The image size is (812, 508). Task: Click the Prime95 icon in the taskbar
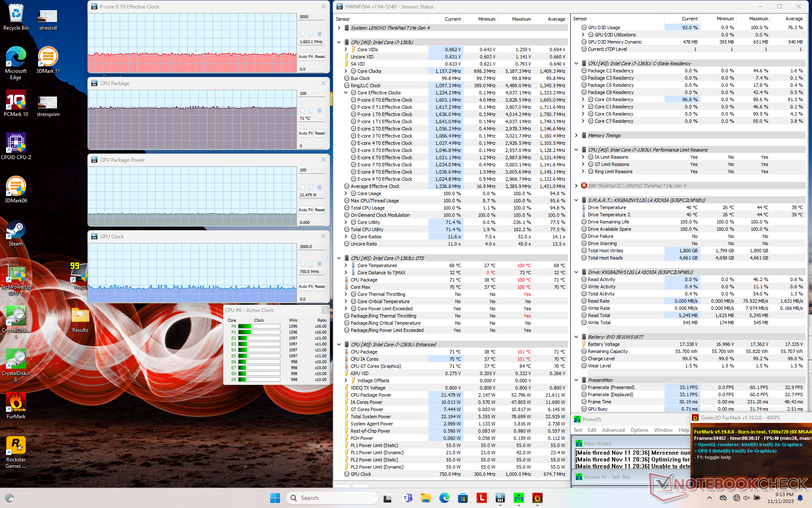tap(519, 498)
